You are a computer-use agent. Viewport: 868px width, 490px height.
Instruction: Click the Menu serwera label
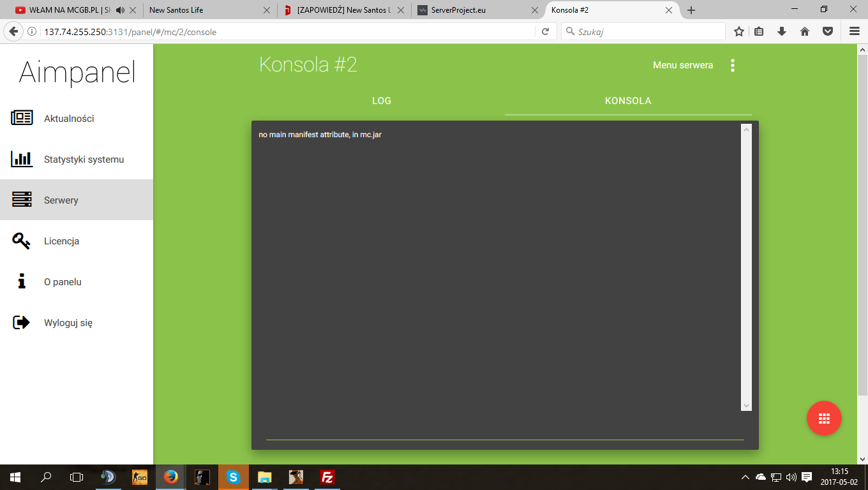[x=682, y=65]
